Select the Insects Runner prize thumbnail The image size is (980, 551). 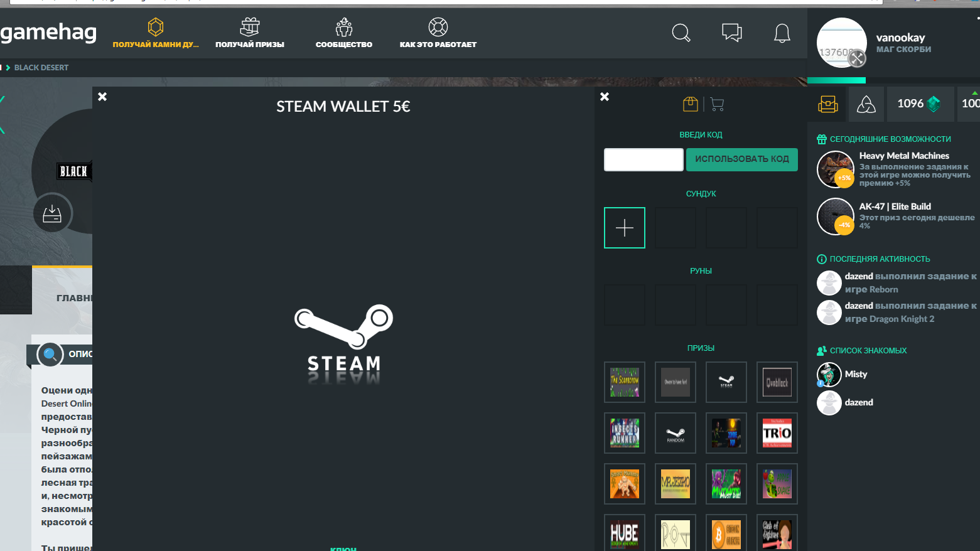click(x=625, y=433)
